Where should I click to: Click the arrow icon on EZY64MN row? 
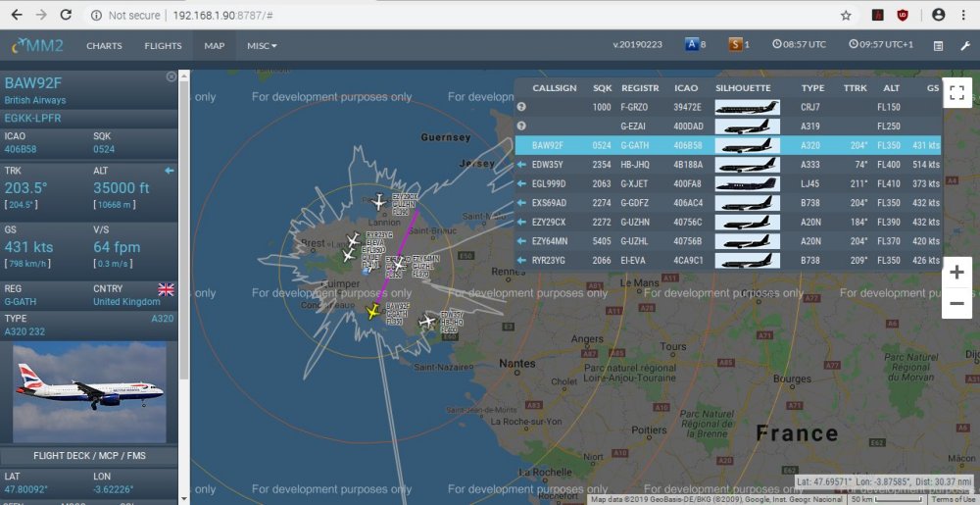[x=521, y=240]
